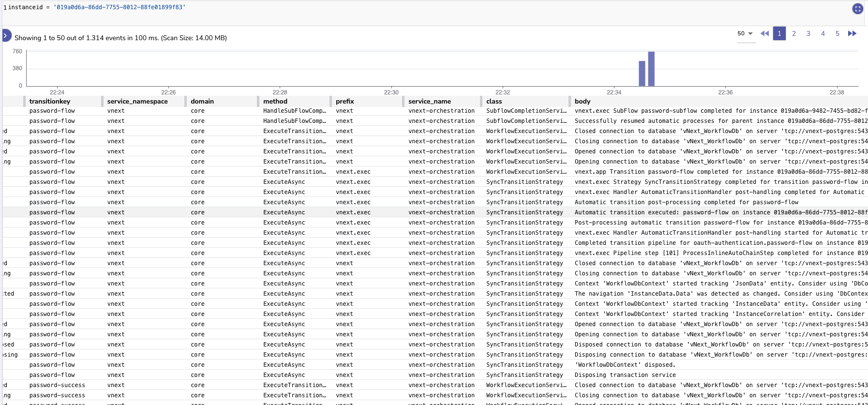868x405 pixels.
Task: Sort by the method column header
Action: tap(275, 101)
